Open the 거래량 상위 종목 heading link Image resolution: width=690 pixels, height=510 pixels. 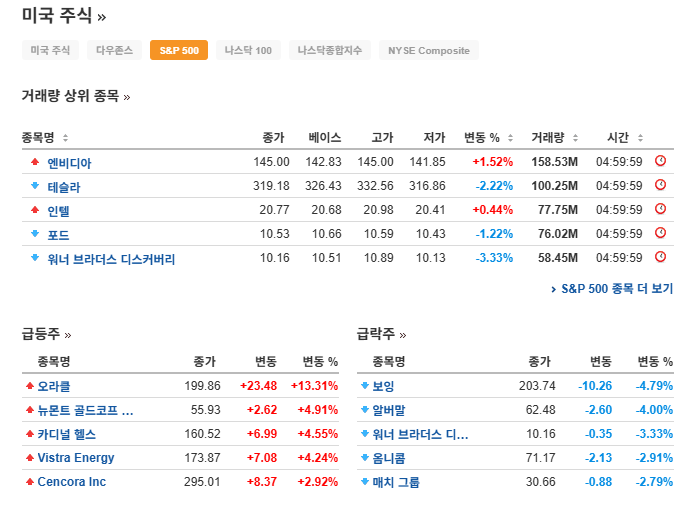pos(76,95)
